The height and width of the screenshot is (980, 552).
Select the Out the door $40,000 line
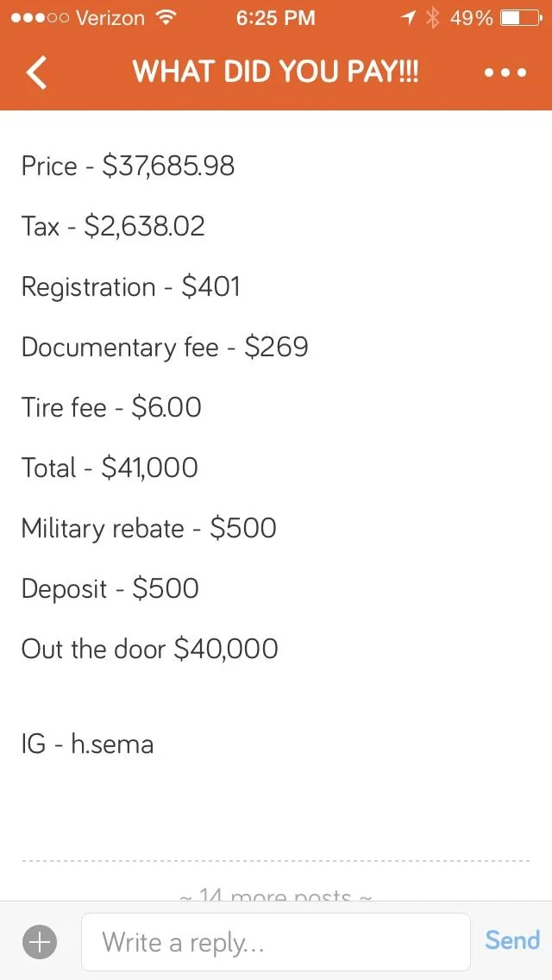pos(149,650)
